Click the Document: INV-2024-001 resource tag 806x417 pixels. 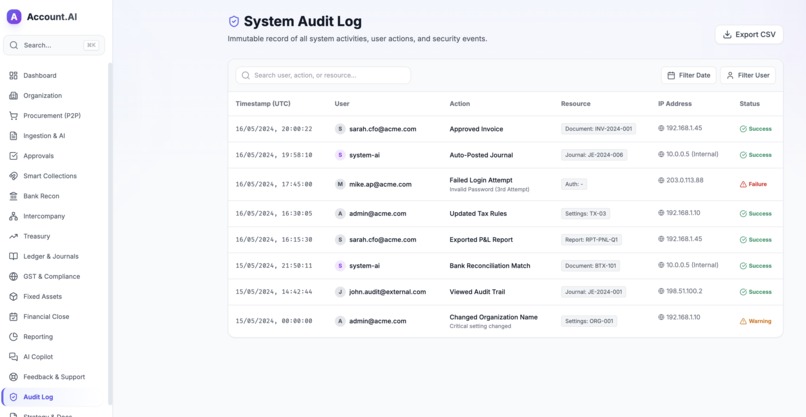click(598, 129)
